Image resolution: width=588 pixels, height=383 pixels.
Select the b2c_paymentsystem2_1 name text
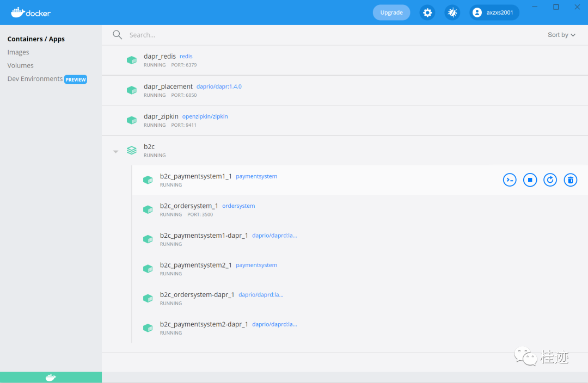tap(196, 265)
